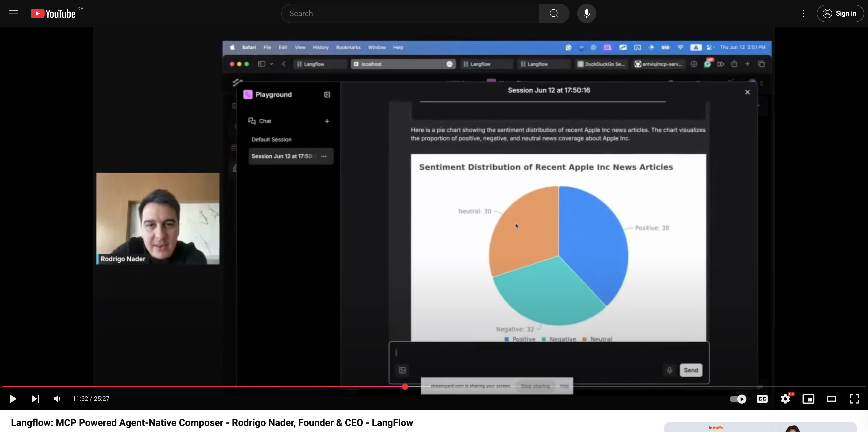
Task: Go back with Safari's back arrow
Action: 284,64
